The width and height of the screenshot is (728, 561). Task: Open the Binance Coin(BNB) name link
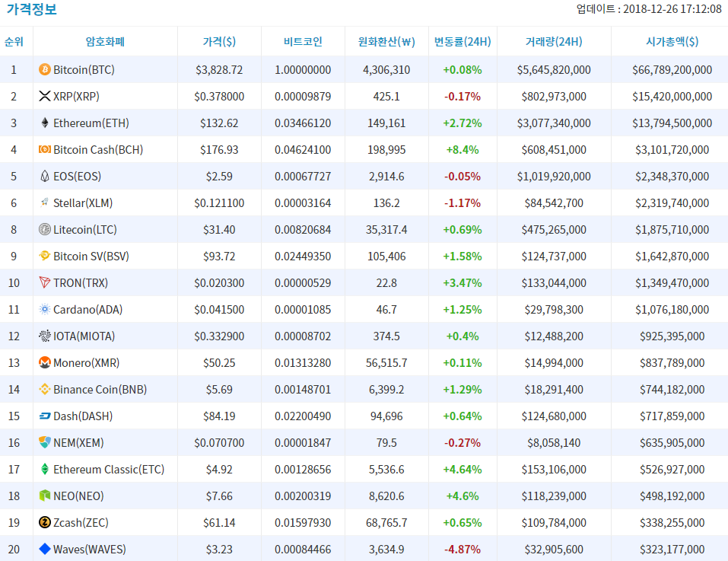[100, 390]
